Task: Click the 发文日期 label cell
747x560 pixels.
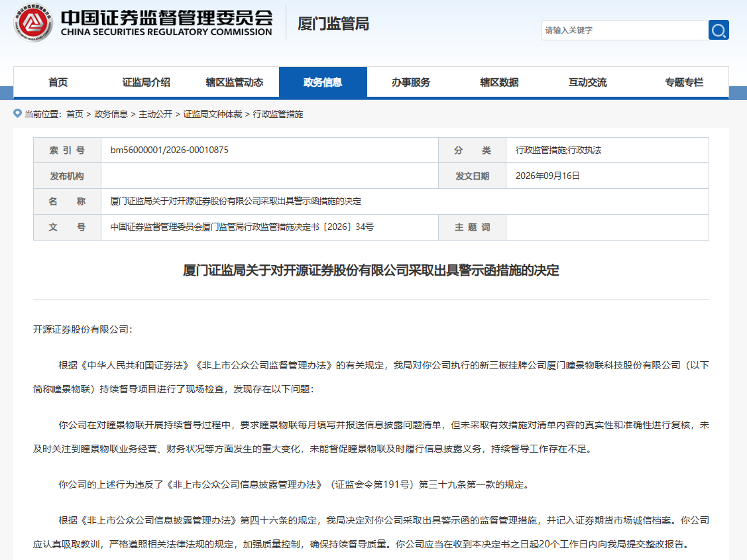Action: (x=472, y=176)
